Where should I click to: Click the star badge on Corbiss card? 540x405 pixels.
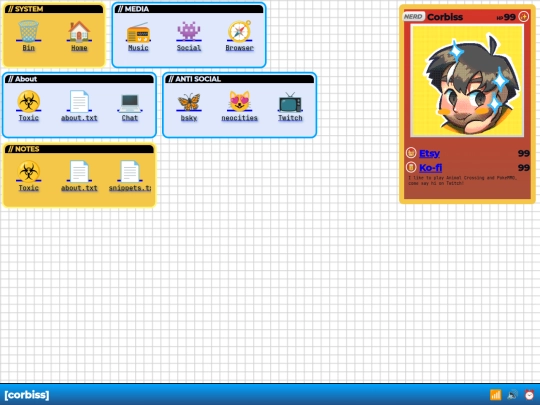click(523, 17)
